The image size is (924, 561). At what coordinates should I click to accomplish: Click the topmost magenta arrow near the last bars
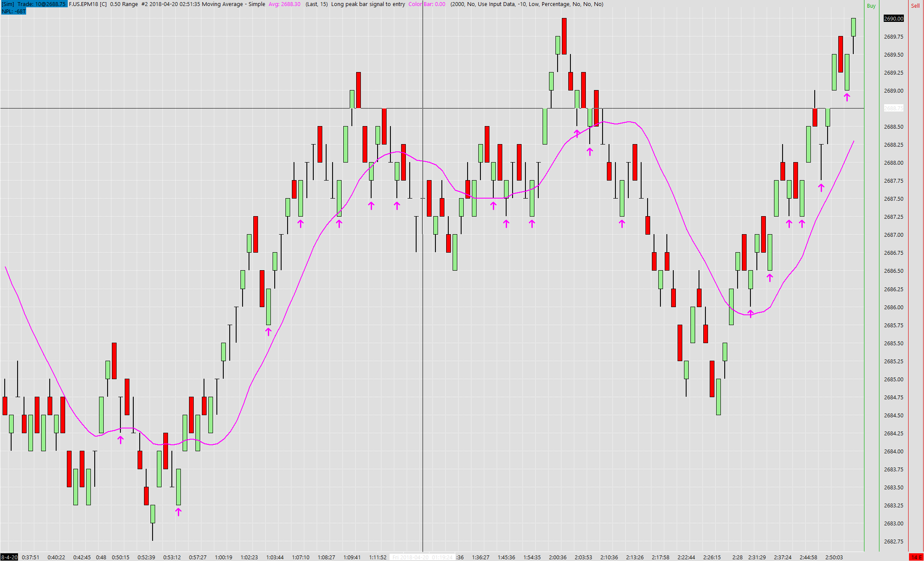(847, 97)
